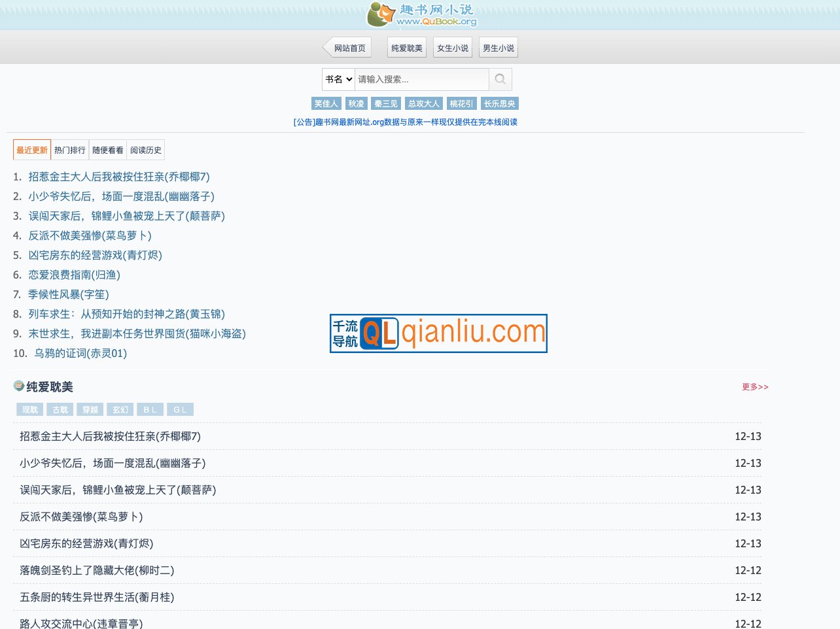Open the 纯爱耽美 navigation category
This screenshot has width=840, height=629.
(406, 48)
